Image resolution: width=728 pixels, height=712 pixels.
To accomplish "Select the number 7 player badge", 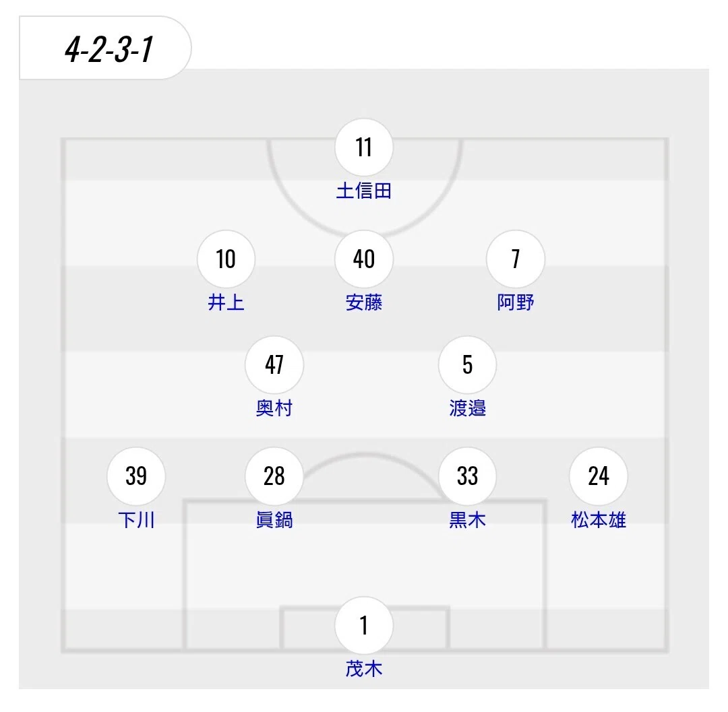I will (516, 259).
